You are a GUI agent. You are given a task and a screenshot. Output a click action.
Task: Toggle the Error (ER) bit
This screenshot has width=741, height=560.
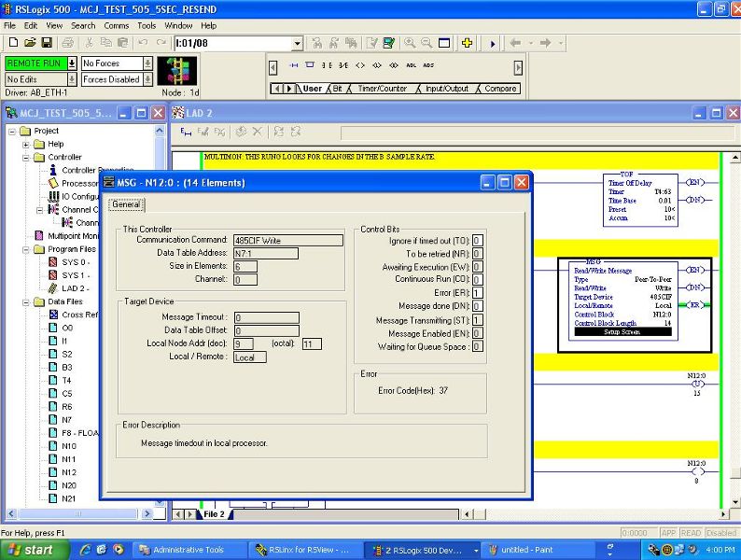pos(477,292)
